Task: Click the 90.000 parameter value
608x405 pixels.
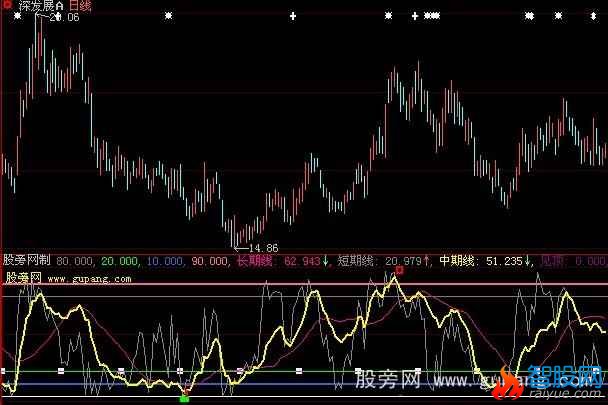Action: [x=210, y=261]
